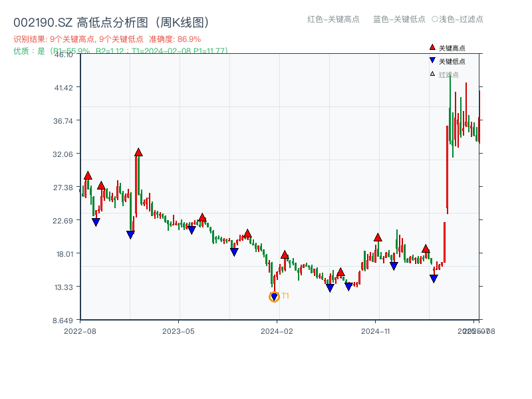Click the 2024-11 x-axis date label

coord(375,331)
